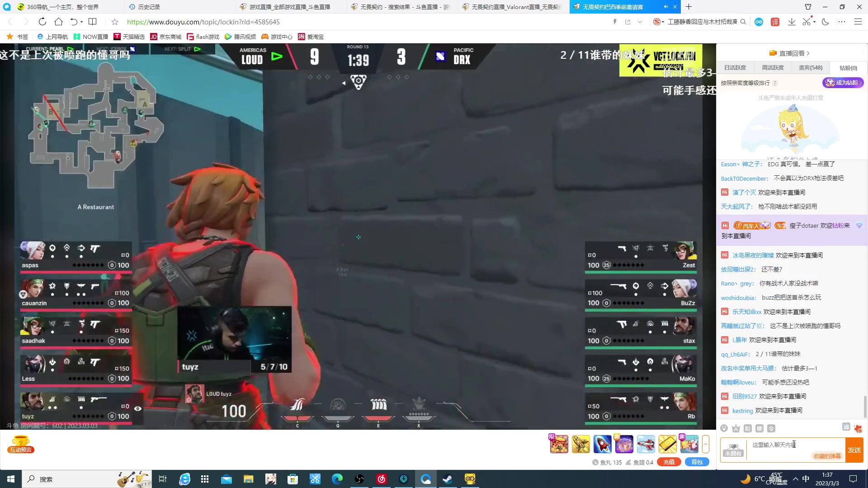Open the 爱淘宝 bookmark
The height and width of the screenshot is (488, 868).
click(311, 37)
